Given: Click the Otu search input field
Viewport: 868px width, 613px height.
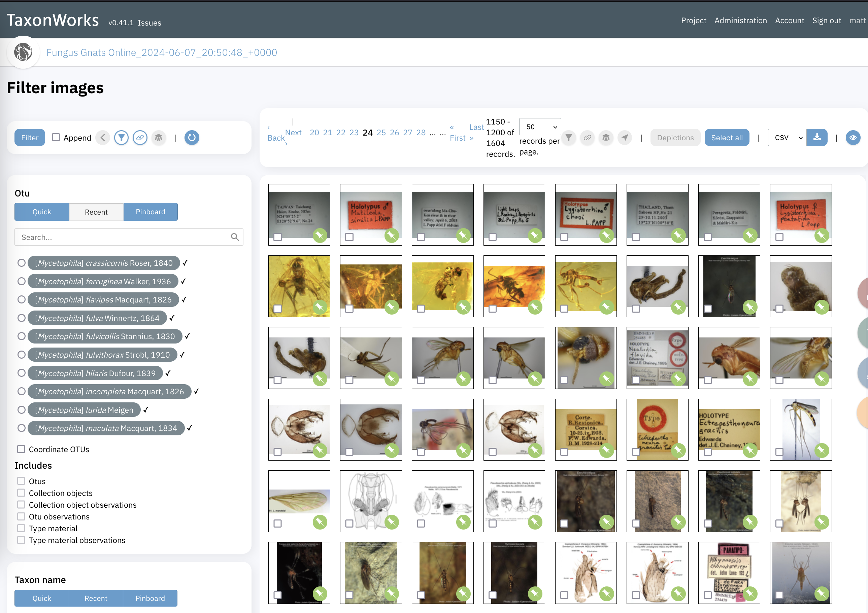Looking at the screenshot, I should pos(129,237).
